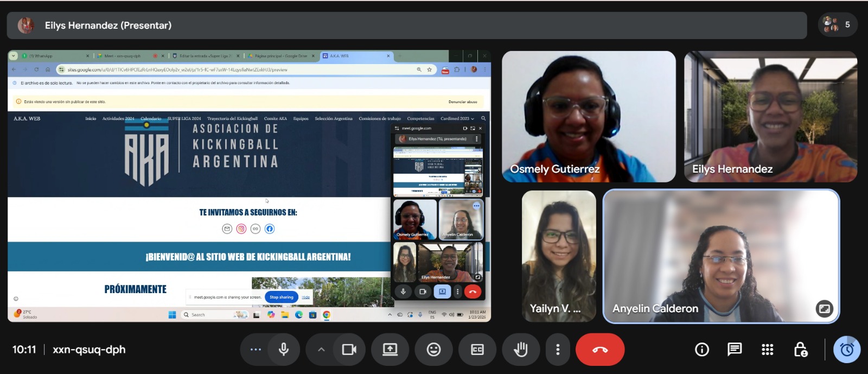Select Competencias in the A.K.A. website menu
This screenshot has height=374, width=868.
[420, 118]
